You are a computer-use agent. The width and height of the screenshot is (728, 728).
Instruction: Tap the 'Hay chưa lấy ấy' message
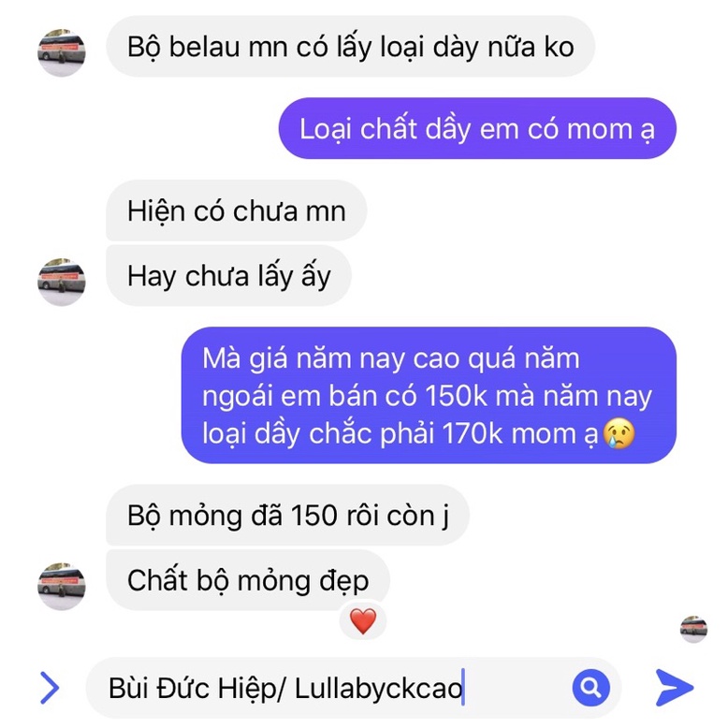tap(229, 276)
